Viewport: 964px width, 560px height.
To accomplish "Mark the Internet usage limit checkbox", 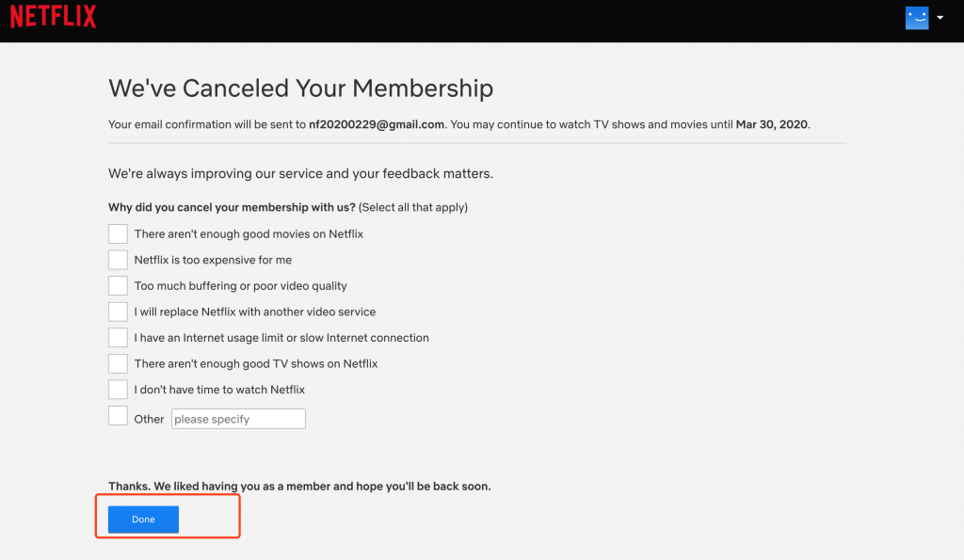I will (118, 338).
